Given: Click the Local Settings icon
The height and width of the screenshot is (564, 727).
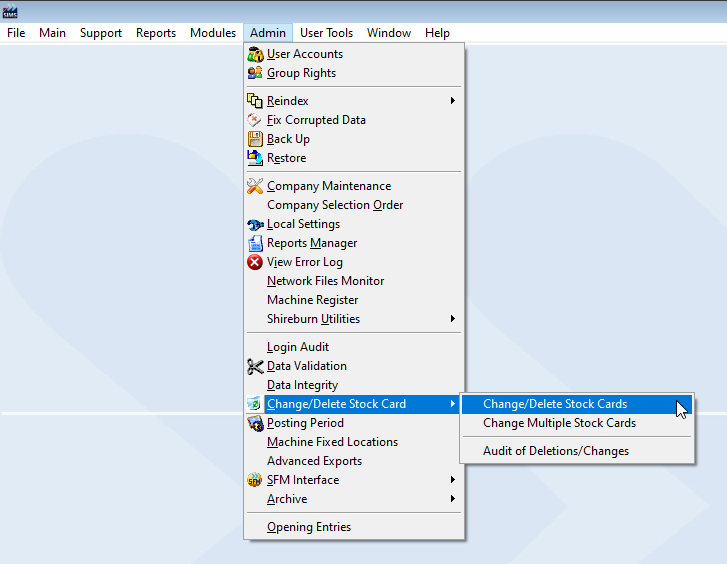Looking at the screenshot, I should pyautogui.click(x=255, y=224).
